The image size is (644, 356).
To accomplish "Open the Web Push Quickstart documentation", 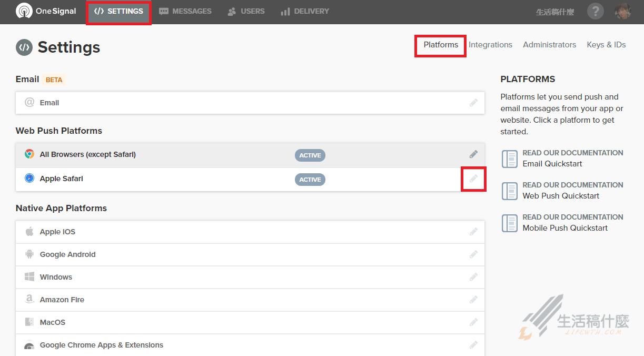I will click(x=561, y=196).
